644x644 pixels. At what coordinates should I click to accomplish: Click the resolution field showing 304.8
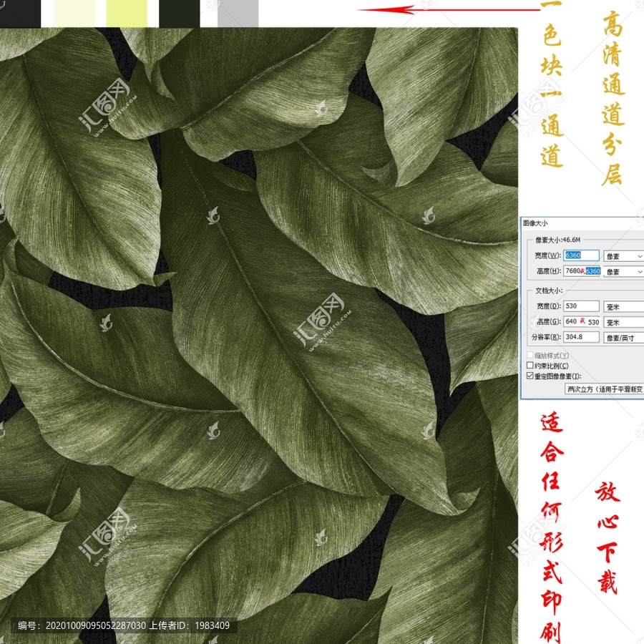pos(581,337)
